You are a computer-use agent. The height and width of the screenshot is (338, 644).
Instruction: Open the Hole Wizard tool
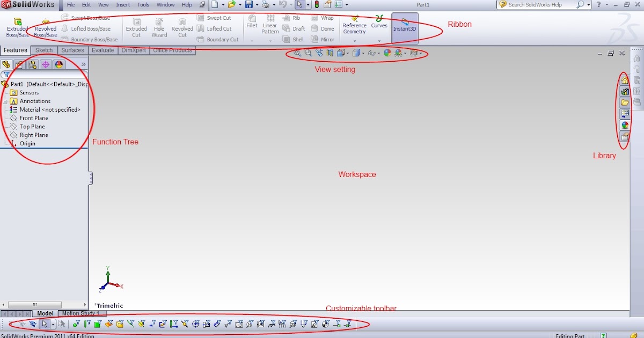[x=159, y=26]
